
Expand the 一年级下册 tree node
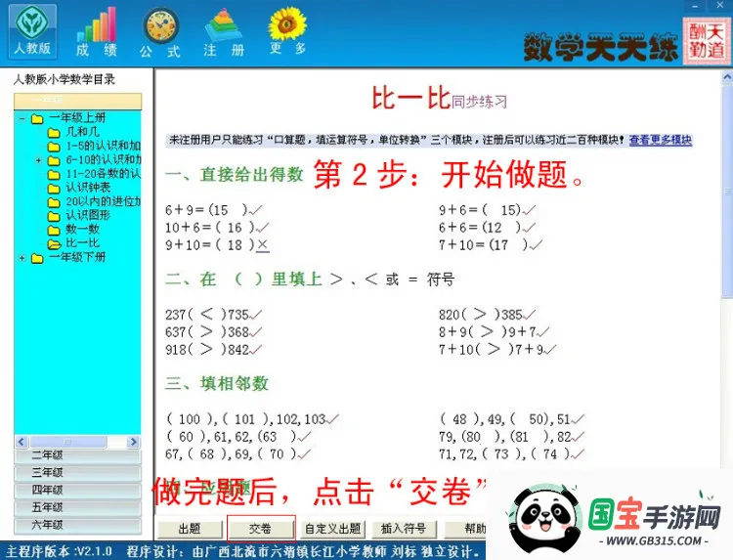tap(22, 258)
